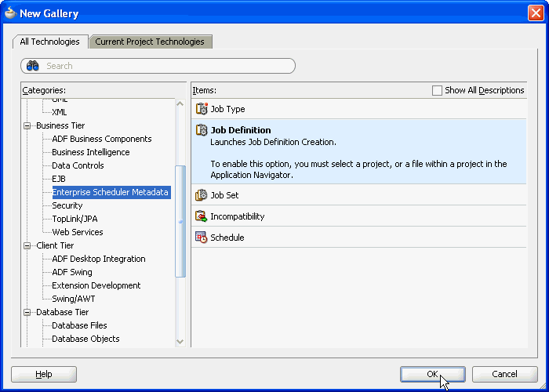The height and width of the screenshot is (392, 549).
Task: Enable Show All Descriptions checkbox
Action: click(437, 90)
